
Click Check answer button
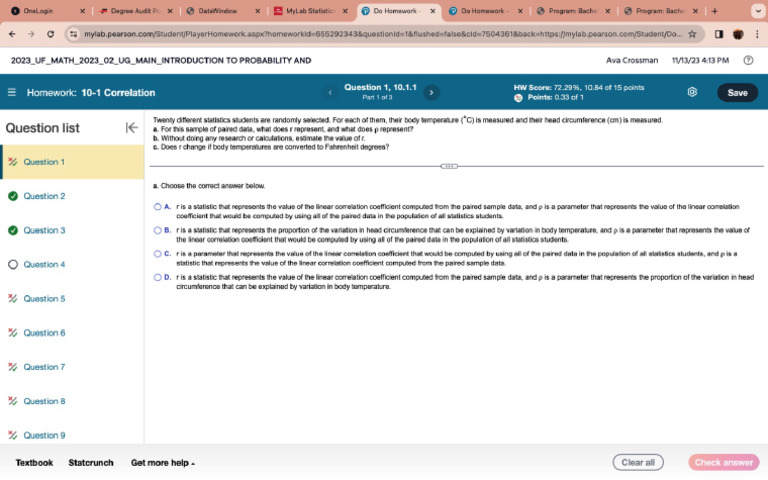coord(723,462)
